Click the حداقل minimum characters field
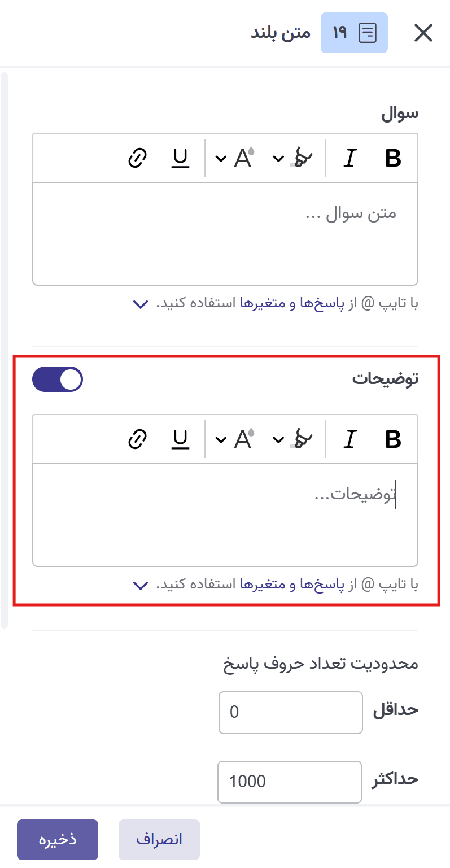Image resolution: width=450 pixels, height=868 pixels. pos(290,712)
